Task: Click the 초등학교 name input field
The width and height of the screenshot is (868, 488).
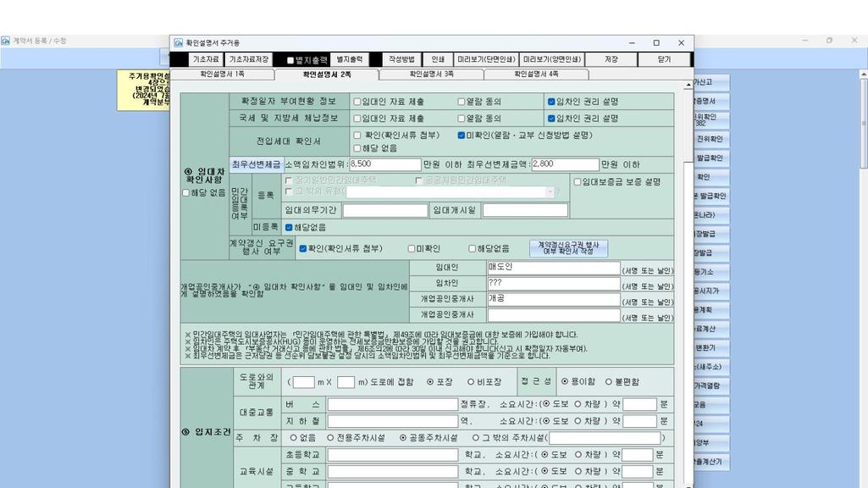Action: click(x=392, y=455)
